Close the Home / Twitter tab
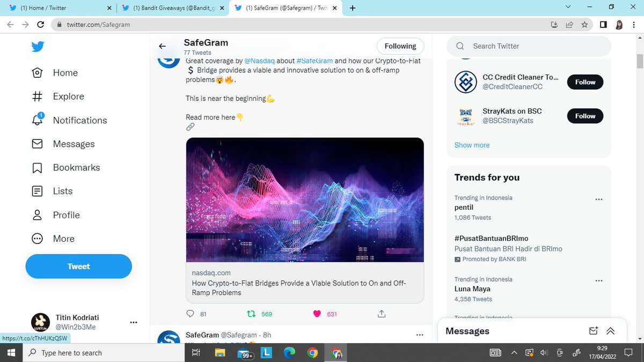 tap(109, 8)
